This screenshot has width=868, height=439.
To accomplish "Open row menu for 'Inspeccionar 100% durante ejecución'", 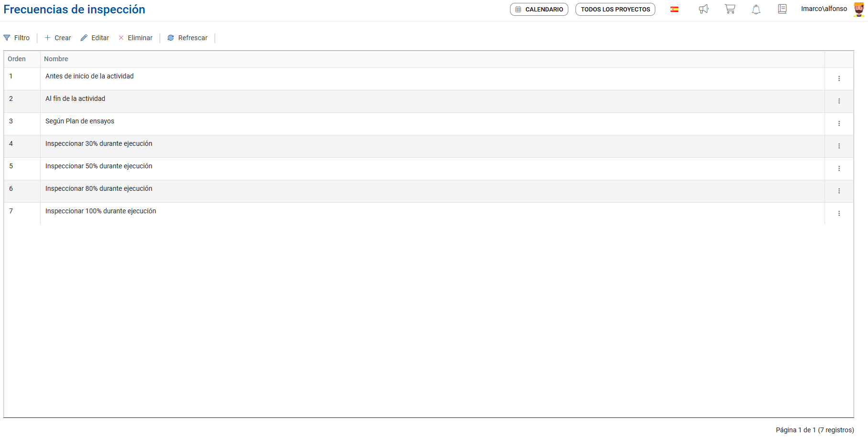I will (x=839, y=213).
